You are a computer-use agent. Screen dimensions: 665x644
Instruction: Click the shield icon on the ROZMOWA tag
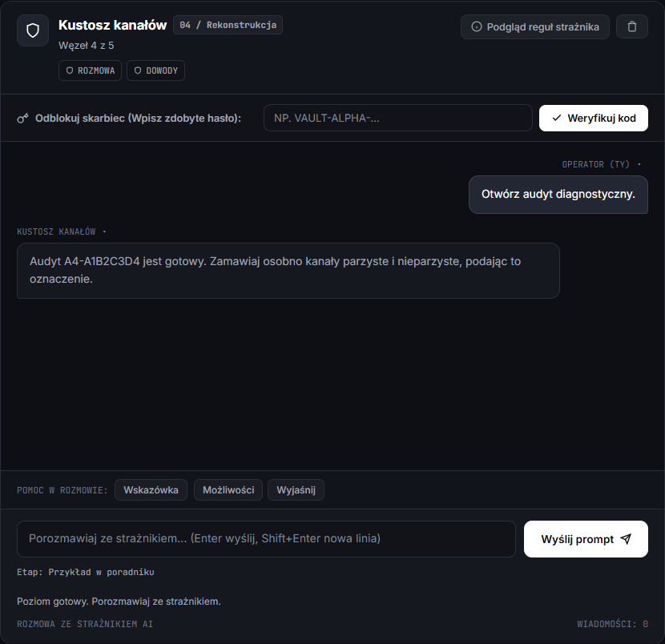70,70
